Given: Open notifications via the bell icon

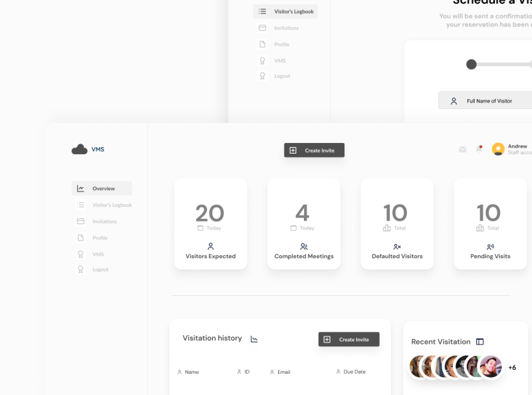Looking at the screenshot, I should click(479, 149).
